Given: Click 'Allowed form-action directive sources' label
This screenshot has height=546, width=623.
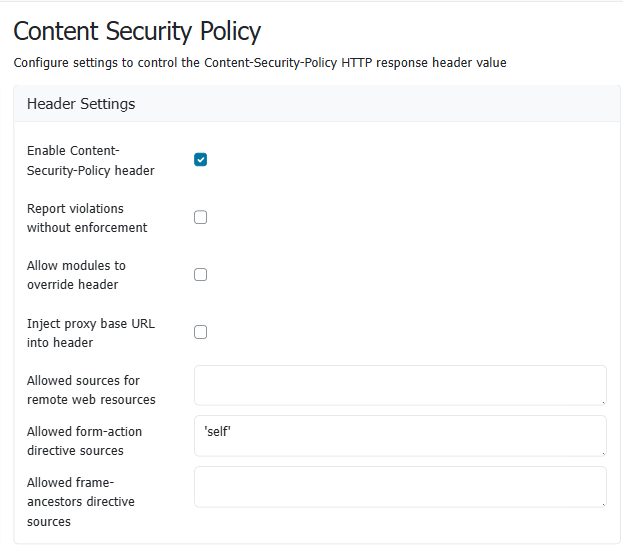Looking at the screenshot, I should coord(84,441).
